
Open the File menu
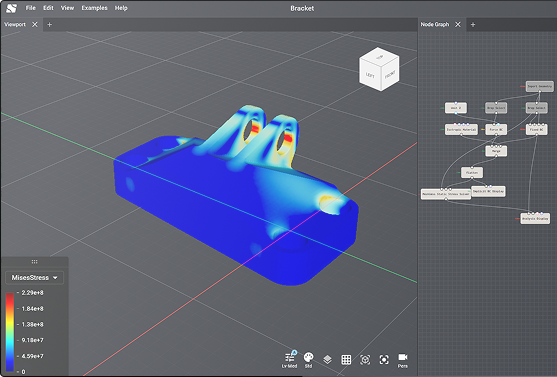click(x=31, y=8)
